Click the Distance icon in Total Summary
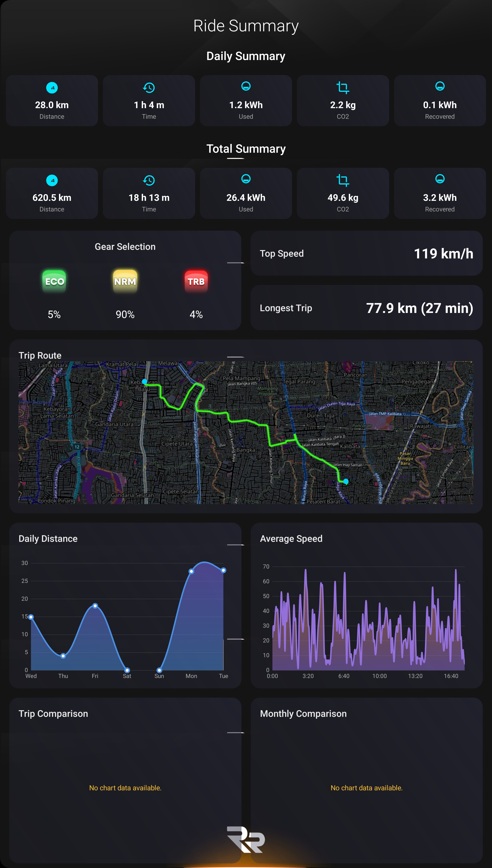 (52, 180)
